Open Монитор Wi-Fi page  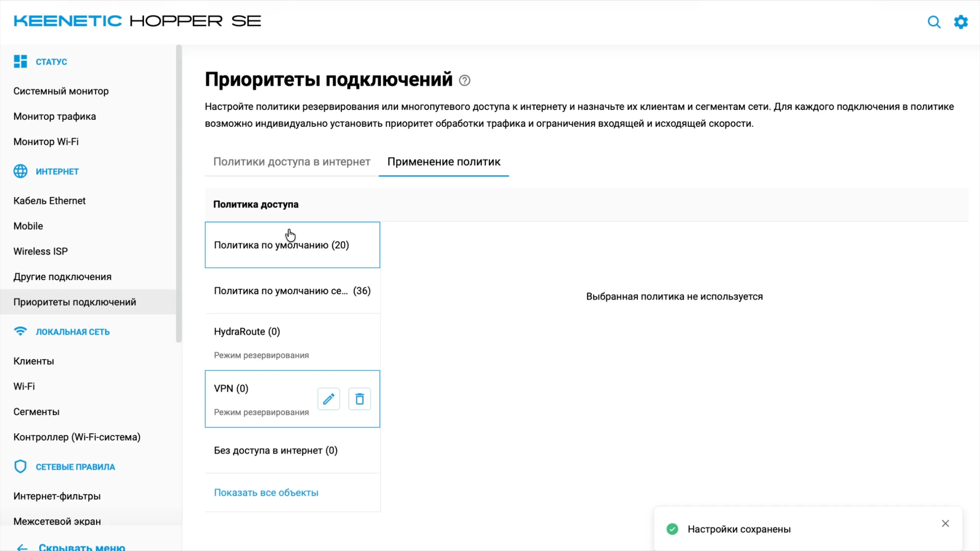click(x=46, y=142)
